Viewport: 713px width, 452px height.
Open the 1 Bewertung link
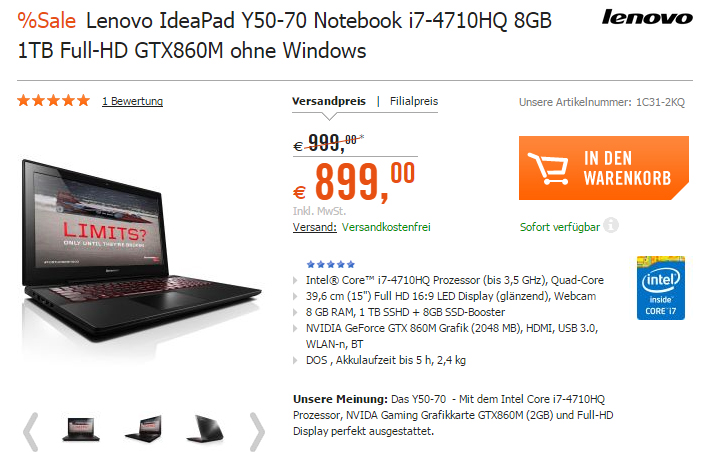132,101
